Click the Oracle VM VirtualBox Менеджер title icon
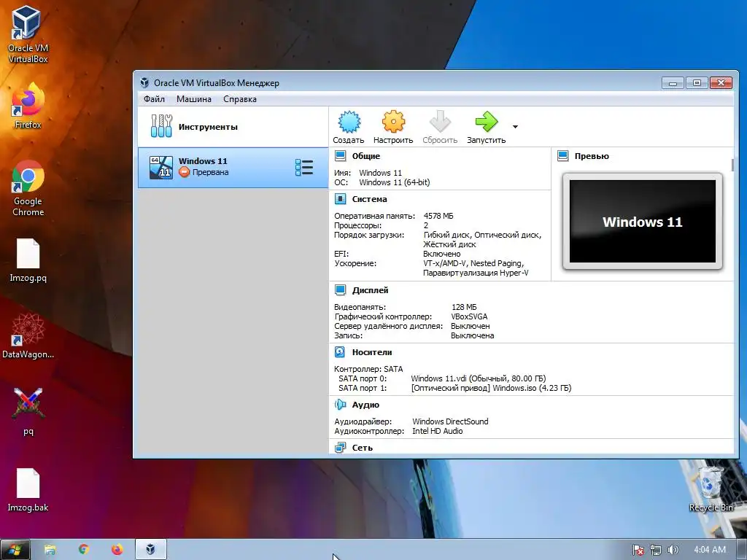 [144, 83]
